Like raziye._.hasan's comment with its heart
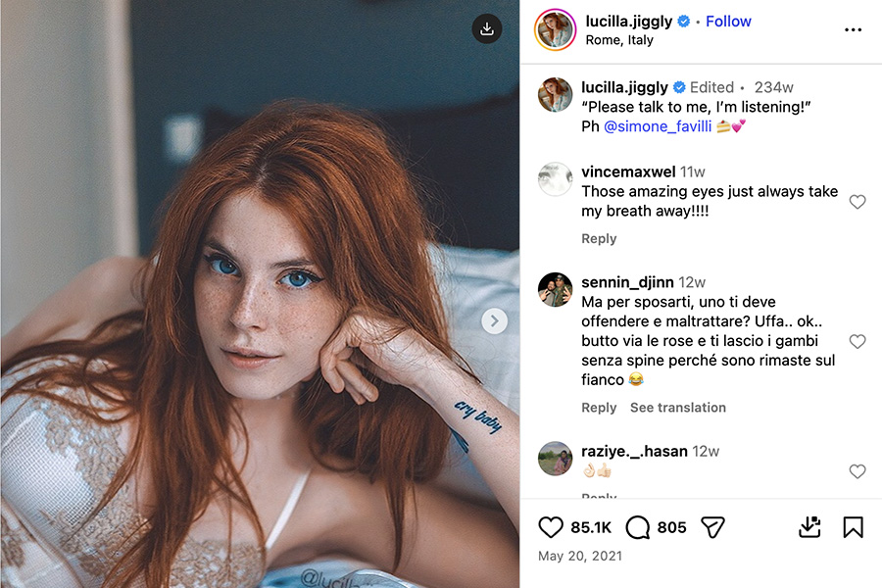 tap(857, 471)
